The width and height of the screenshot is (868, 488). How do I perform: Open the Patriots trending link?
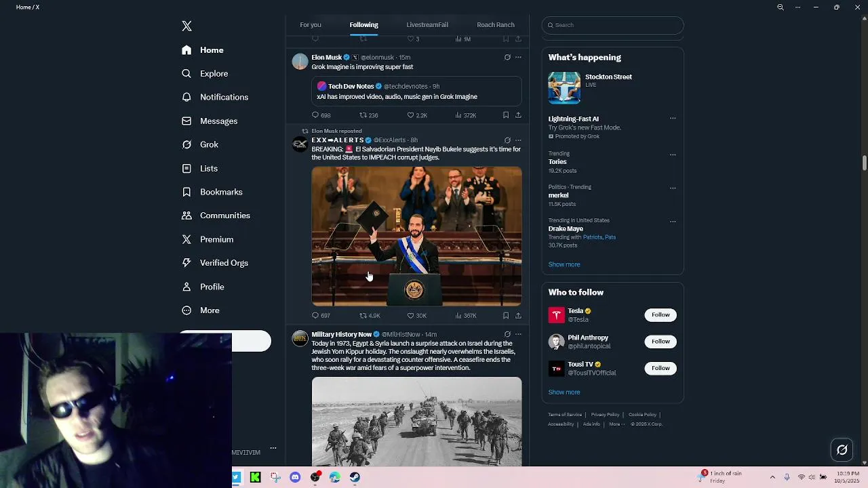tap(593, 237)
